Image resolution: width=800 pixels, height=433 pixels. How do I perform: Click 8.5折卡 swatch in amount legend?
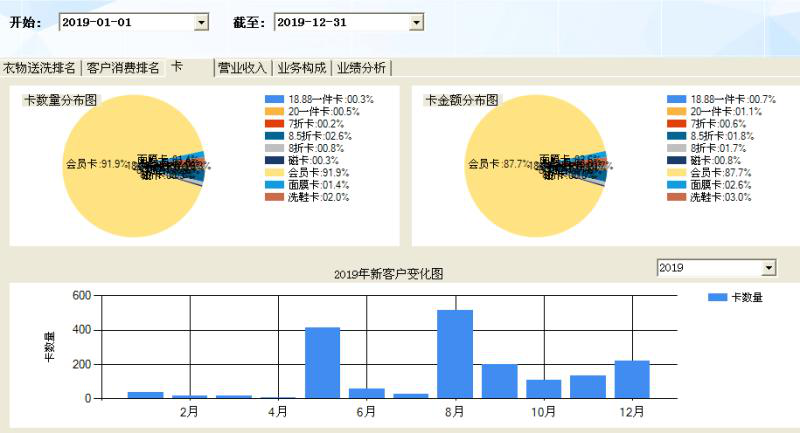[x=677, y=136]
